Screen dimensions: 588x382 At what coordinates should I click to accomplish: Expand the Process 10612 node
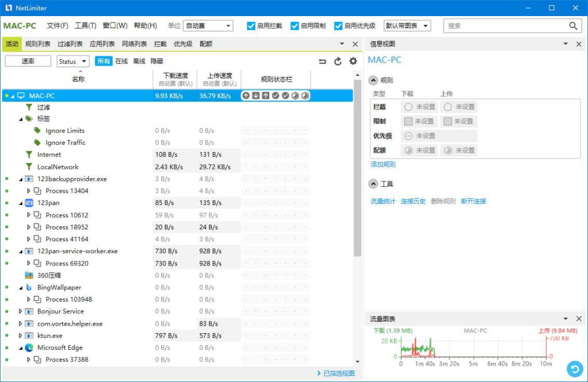(x=29, y=215)
